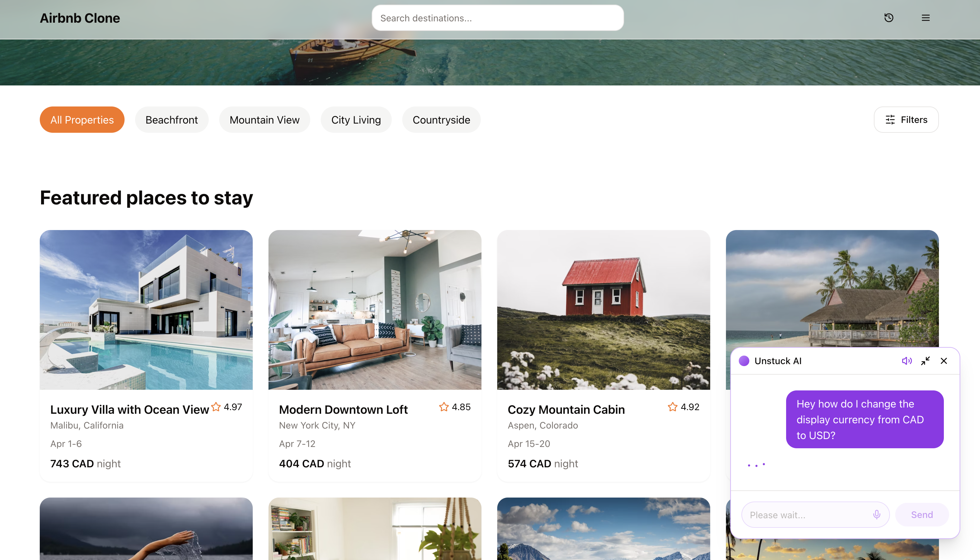Open the history clock icon
This screenshot has width=980, height=560.
pyautogui.click(x=888, y=18)
